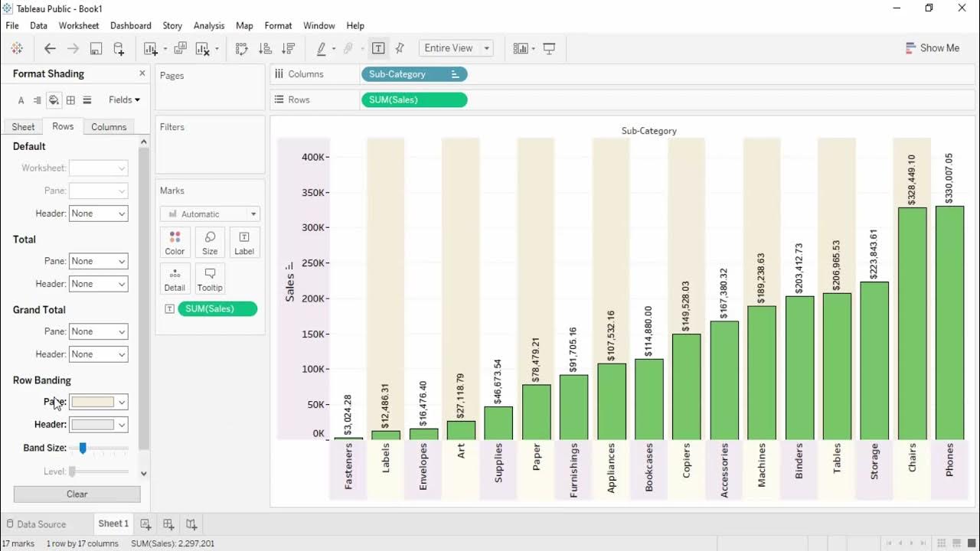Click the Sales axis sort icon
Screen dimensions: 980x551
click(x=289, y=266)
